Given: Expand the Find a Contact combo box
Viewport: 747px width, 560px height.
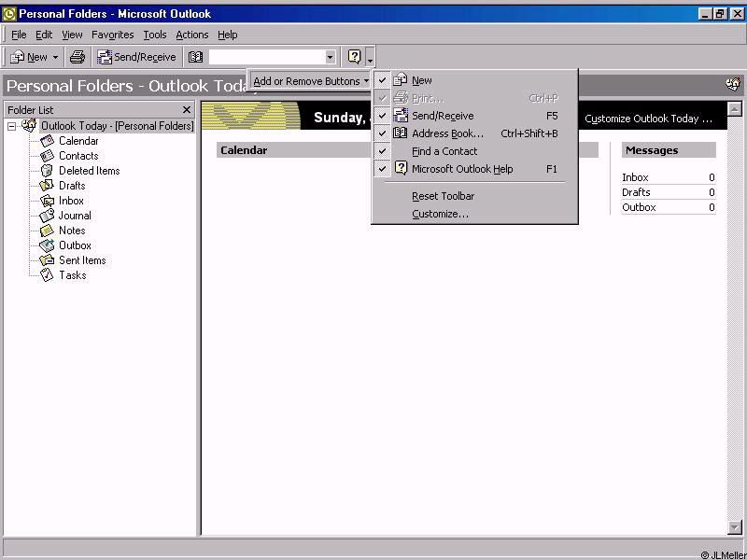Looking at the screenshot, I should pos(330,57).
